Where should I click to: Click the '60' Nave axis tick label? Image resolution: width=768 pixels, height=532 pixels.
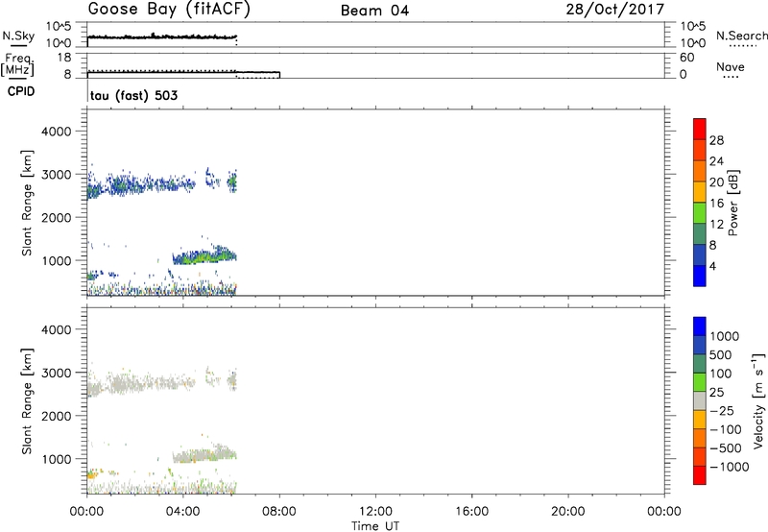pyautogui.click(x=686, y=58)
